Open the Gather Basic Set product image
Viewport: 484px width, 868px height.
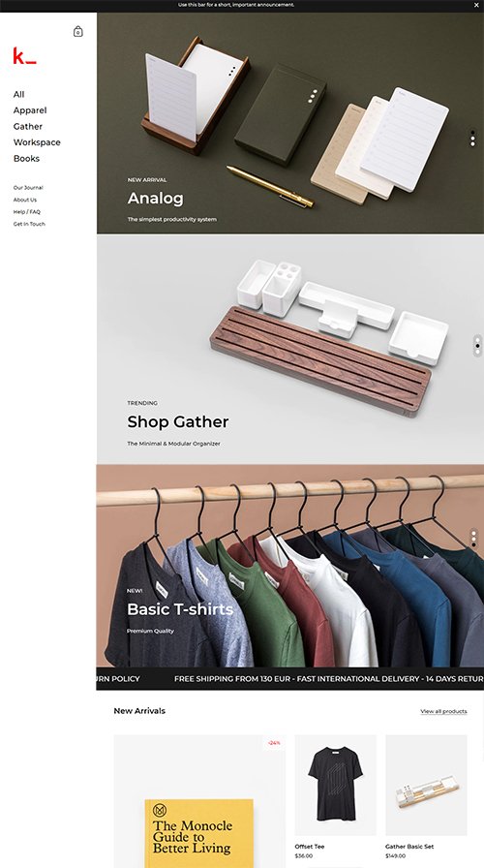coord(426,785)
